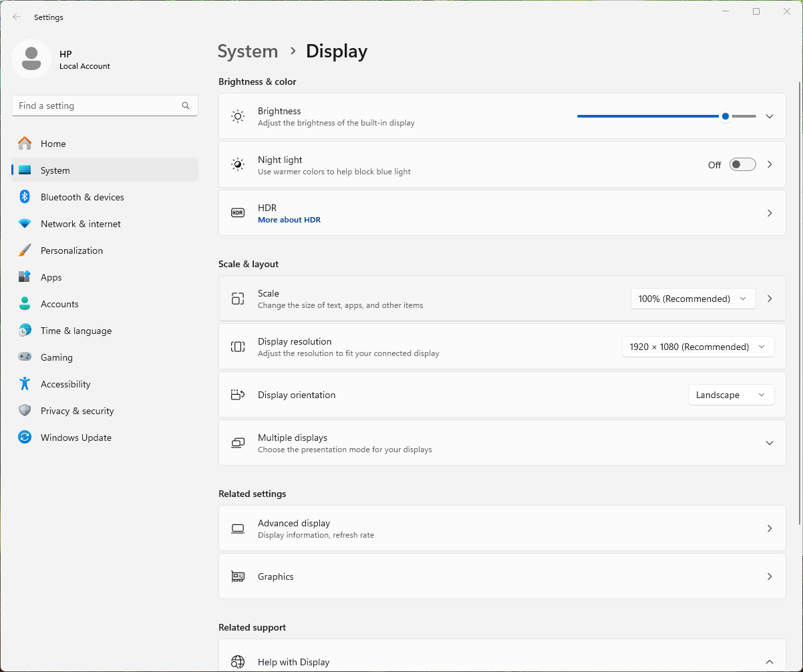This screenshot has height=672, width=803.
Task: Open custom Scale settings chevron
Action: [x=770, y=299]
